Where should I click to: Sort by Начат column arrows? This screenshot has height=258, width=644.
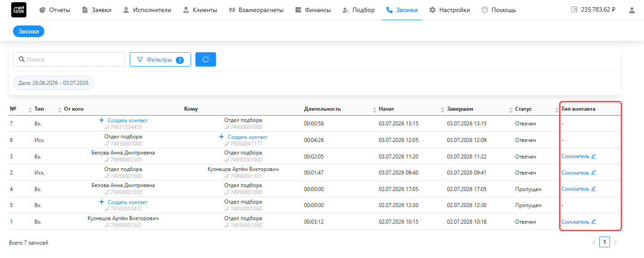[442, 109]
